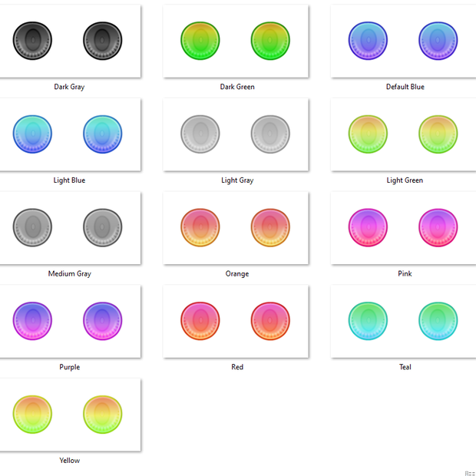The image size is (476, 476).
Task: Open the Teal icon thumbnail
Action: point(403,322)
